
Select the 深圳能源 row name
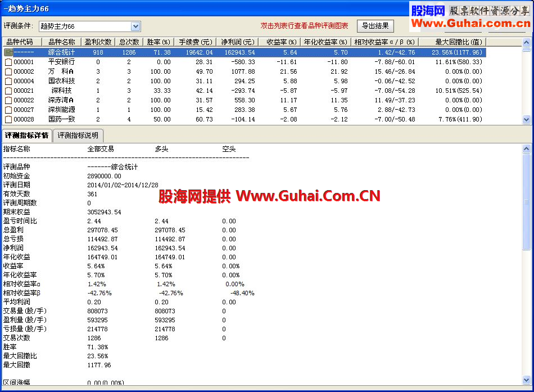pos(61,110)
